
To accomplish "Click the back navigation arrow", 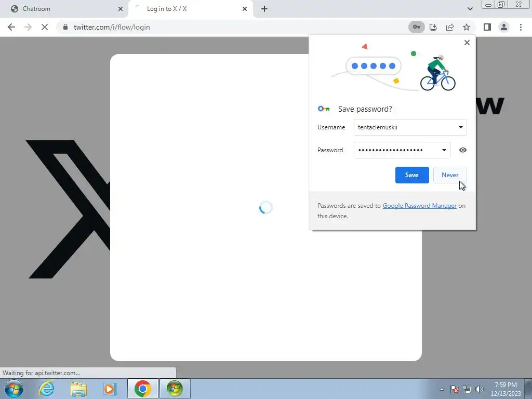I will [11, 27].
